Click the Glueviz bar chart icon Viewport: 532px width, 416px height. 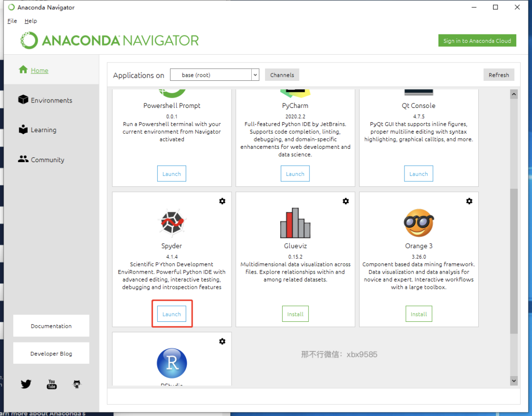point(295,223)
